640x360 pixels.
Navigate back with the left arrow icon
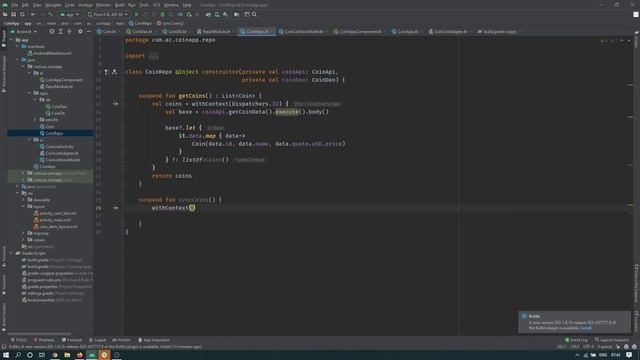click(x=33, y=14)
